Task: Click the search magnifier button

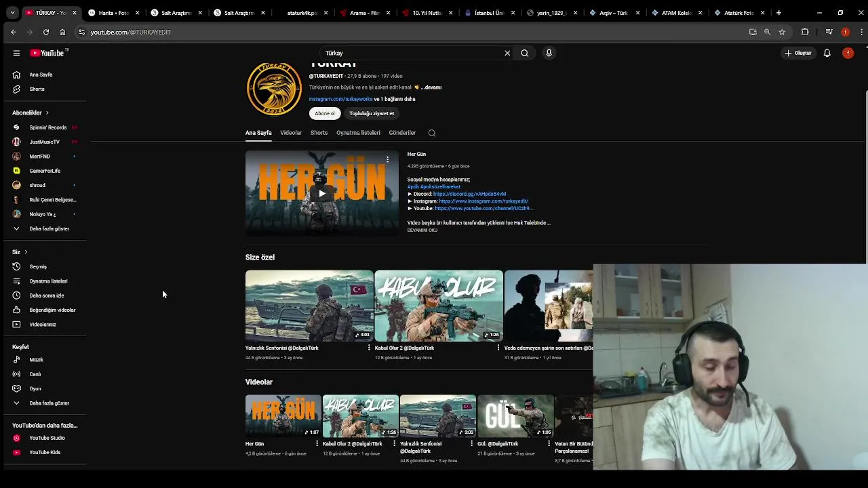Action: 525,53
